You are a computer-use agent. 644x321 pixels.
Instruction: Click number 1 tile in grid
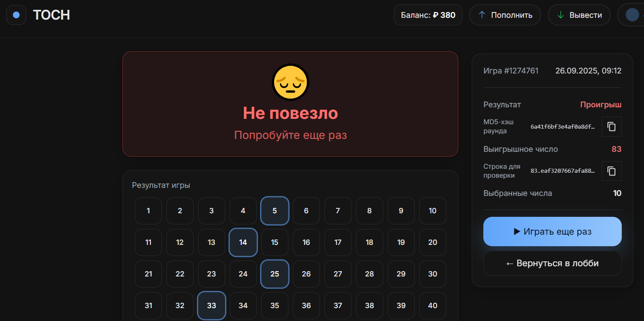(148, 211)
